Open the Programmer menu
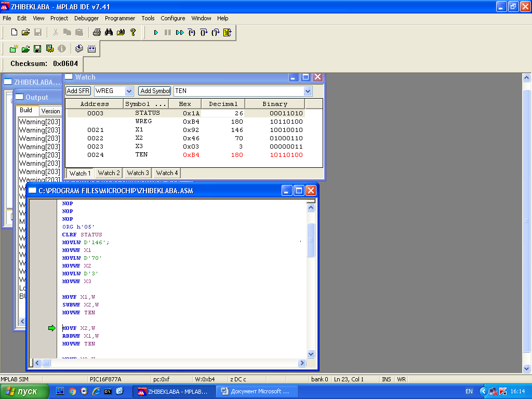Viewport: 532px width, 399px height. tap(120, 18)
